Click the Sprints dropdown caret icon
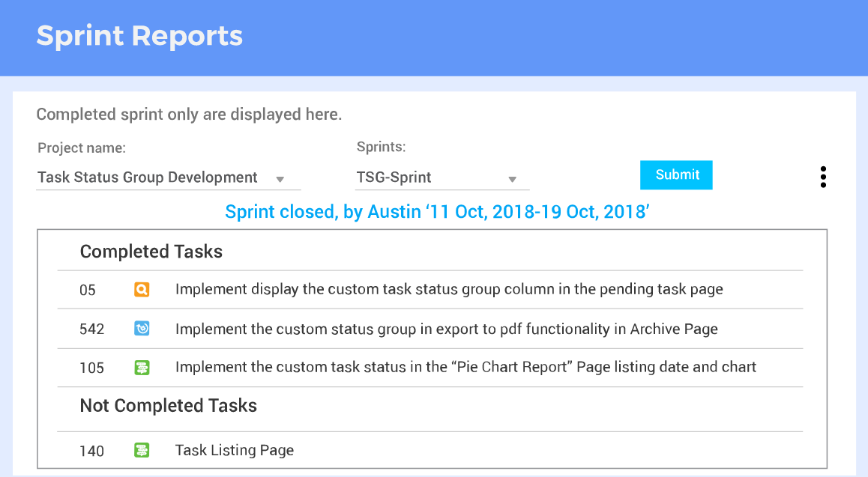Viewport: 868px width, 477px height. [x=513, y=178]
